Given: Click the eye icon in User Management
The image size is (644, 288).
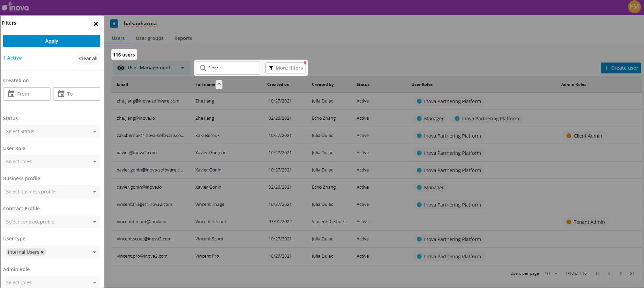Looking at the screenshot, I should click(x=121, y=68).
